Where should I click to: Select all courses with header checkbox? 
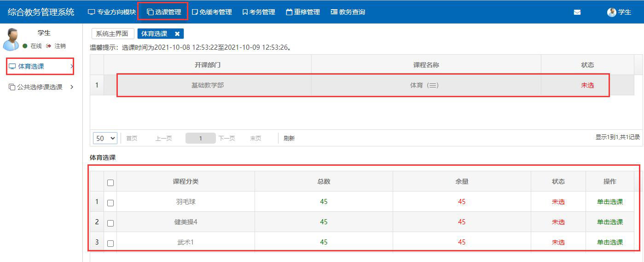coord(110,182)
